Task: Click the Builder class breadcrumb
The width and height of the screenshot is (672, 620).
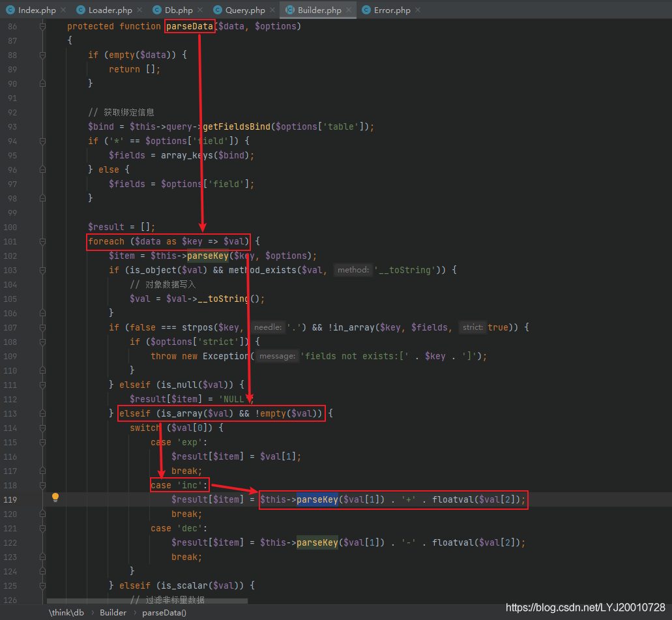Action: coord(113,613)
